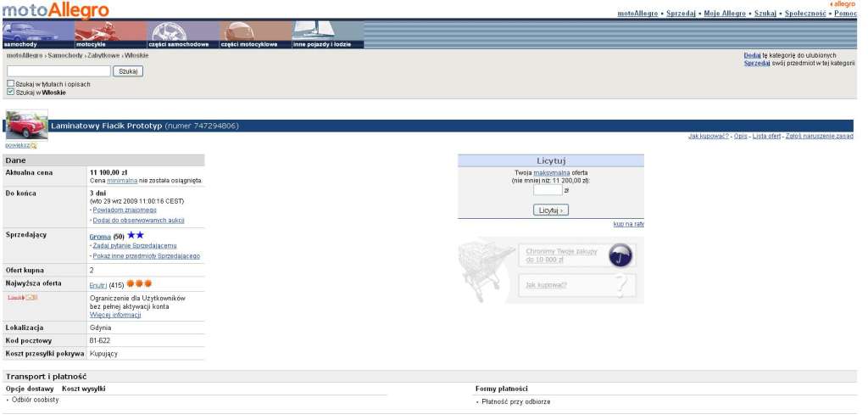Click Więcej informacji link

[x=115, y=315]
